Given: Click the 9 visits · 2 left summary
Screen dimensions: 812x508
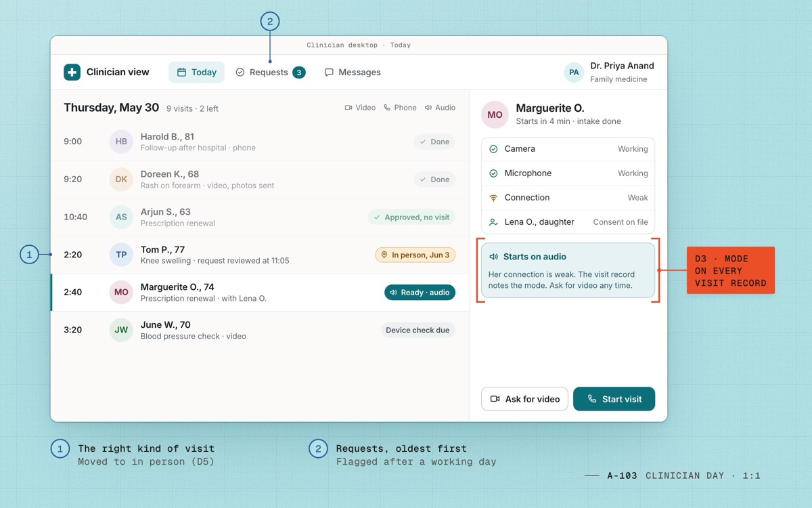Looking at the screenshot, I should (x=193, y=108).
